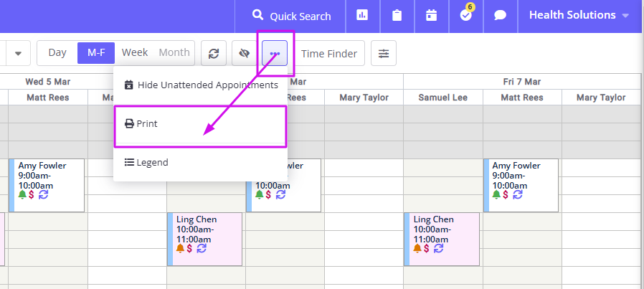This screenshot has width=644, height=289.
Task: Refresh the calendar with the sync icon
Action: (x=214, y=53)
